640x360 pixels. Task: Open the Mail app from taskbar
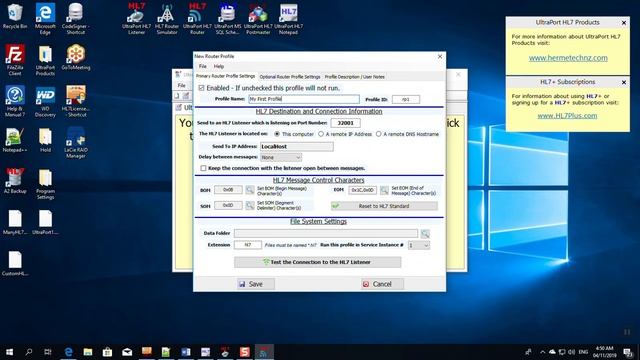127,352
